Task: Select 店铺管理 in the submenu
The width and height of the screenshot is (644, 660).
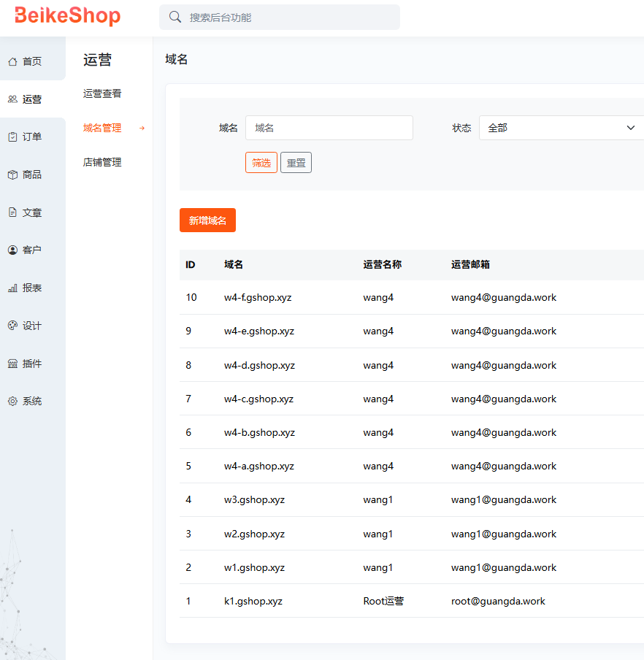Action: point(102,162)
